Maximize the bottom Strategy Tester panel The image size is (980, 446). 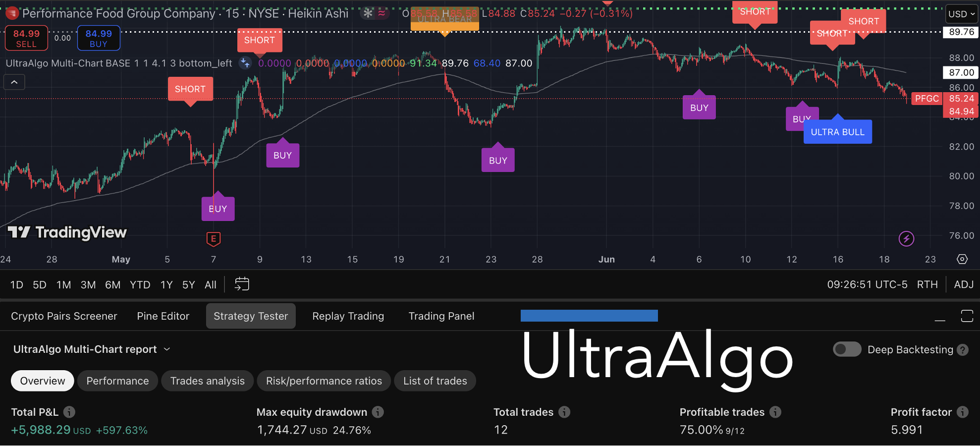point(967,316)
